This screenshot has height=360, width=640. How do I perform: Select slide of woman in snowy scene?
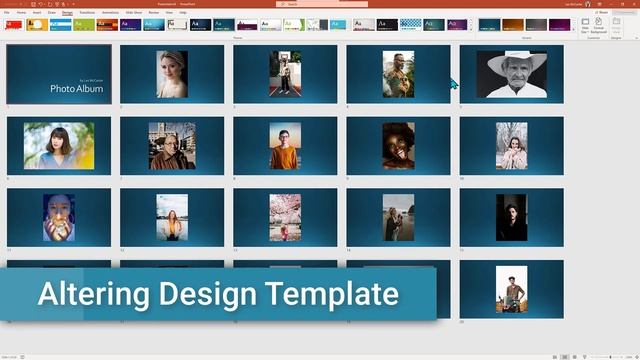511,146
